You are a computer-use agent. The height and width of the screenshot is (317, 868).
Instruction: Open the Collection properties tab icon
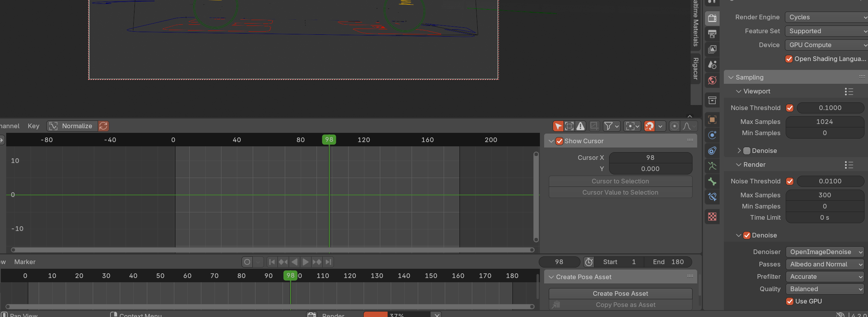click(712, 100)
